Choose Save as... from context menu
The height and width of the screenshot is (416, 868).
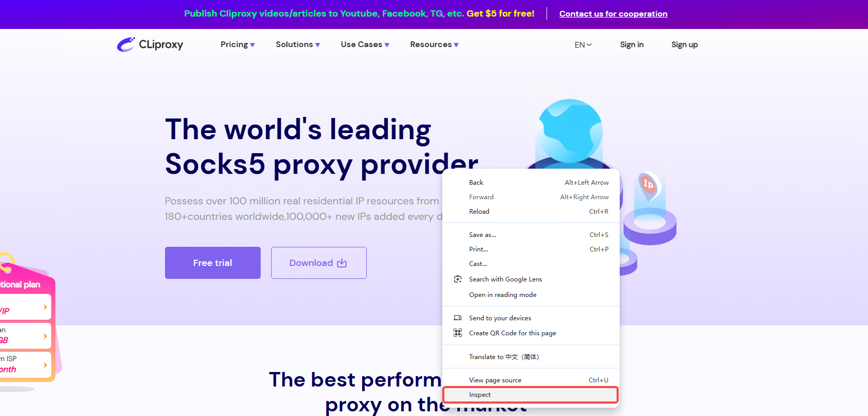(531, 235)
